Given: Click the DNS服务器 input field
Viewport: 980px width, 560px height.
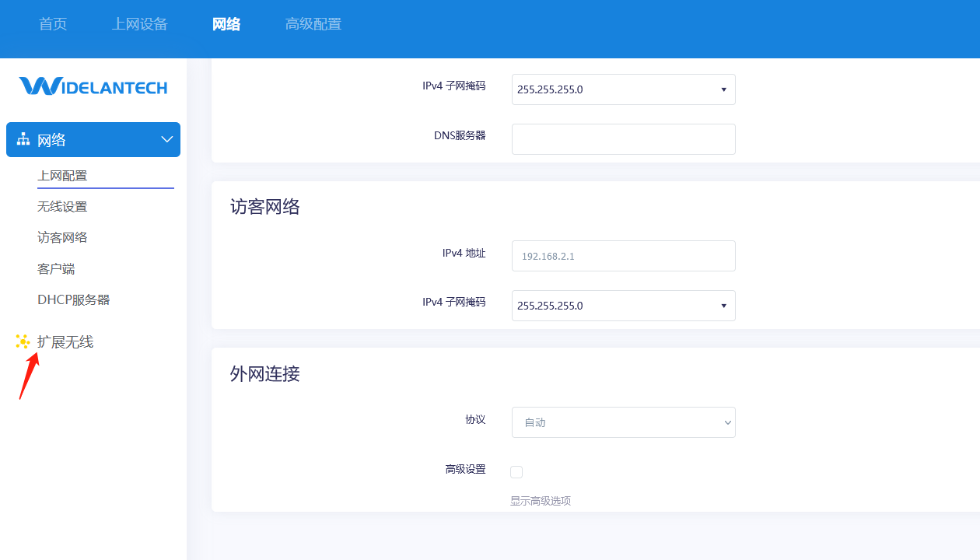Looking at the screenshot, I should [x=623, y=139].
